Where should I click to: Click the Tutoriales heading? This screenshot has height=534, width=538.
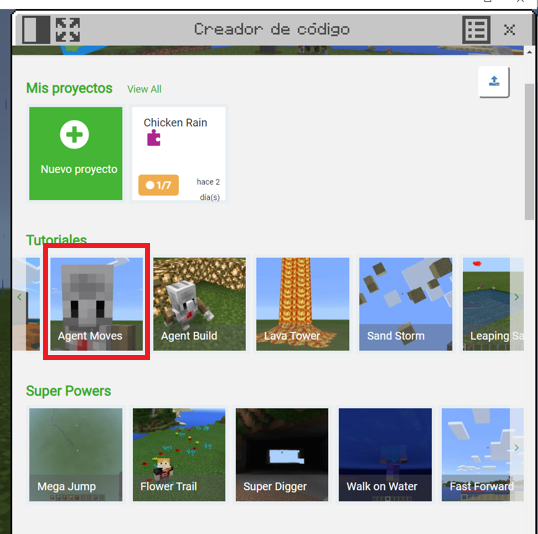tap(57, 240)
